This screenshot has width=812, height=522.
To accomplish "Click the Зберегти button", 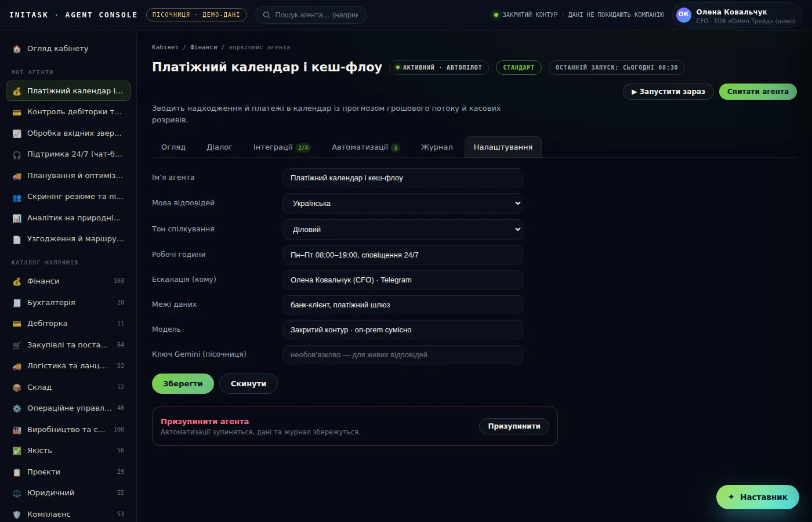I will click(183, 384).
